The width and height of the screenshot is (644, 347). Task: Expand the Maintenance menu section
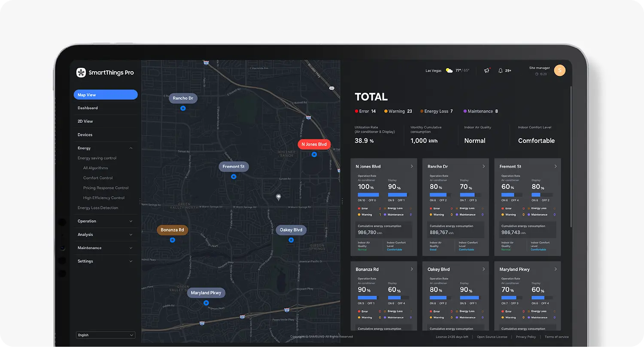point(131,248)
